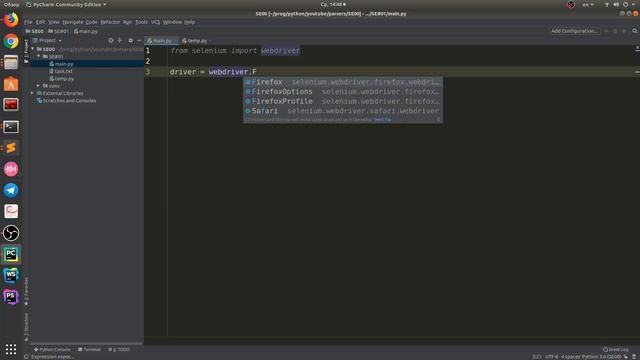Click main.py breadcrumb in navigation bar
The width and height of the screenshot is (640, 360).
(86, 31)
